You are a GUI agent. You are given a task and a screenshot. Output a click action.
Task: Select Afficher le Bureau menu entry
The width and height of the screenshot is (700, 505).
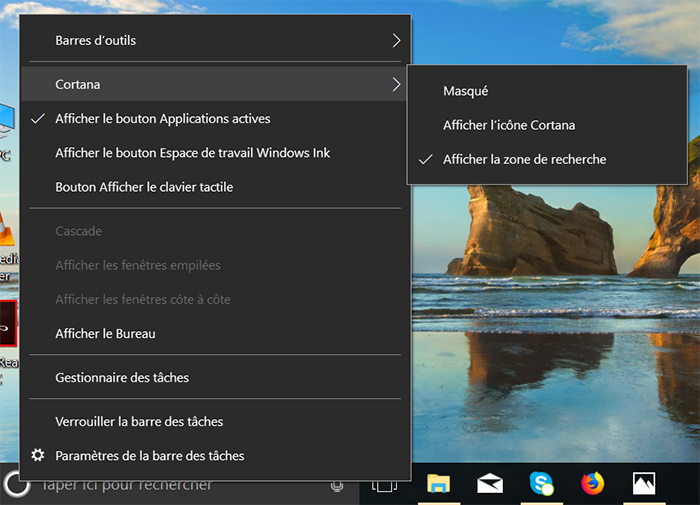pyautogui.click(x=105, y=333)
